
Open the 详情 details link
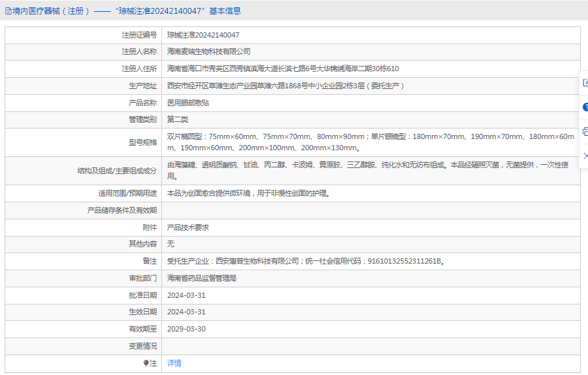click(174, 363)
